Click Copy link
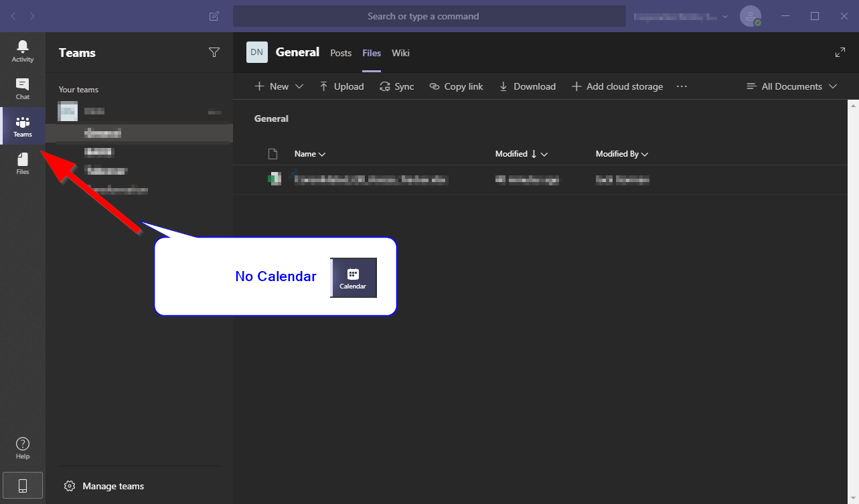 coord(456,86)
